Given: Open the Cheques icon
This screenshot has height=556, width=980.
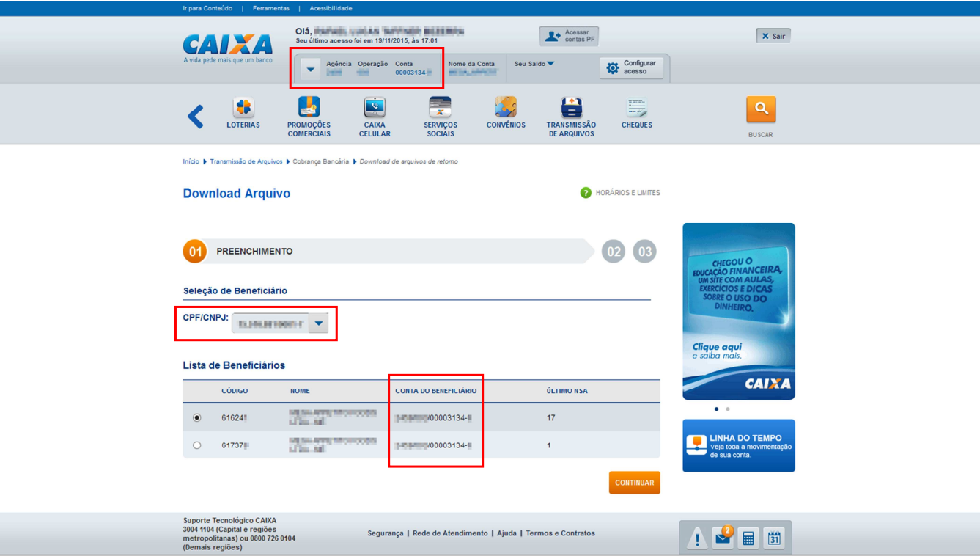Looking at the screenshot, I should pos(636,107).
